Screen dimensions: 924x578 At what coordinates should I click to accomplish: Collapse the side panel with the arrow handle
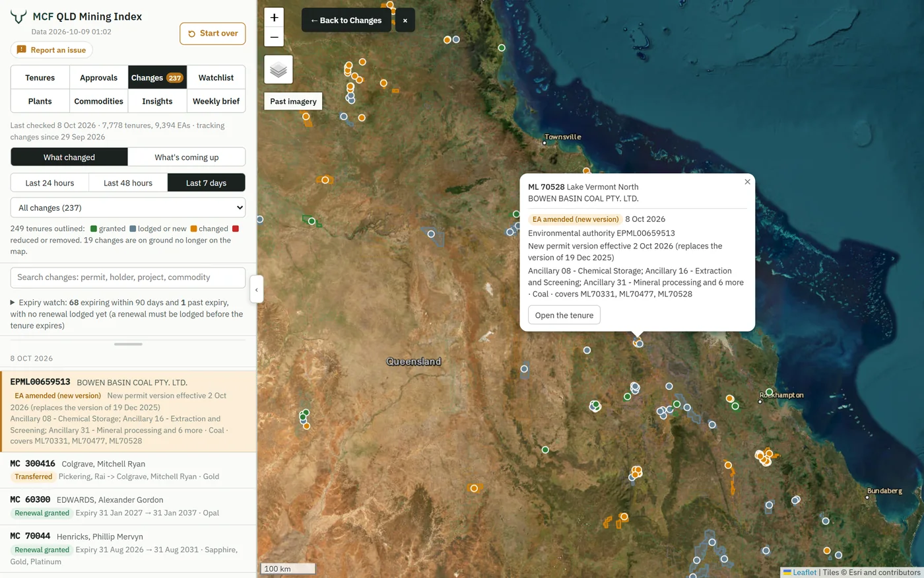[x=257, y=289]
